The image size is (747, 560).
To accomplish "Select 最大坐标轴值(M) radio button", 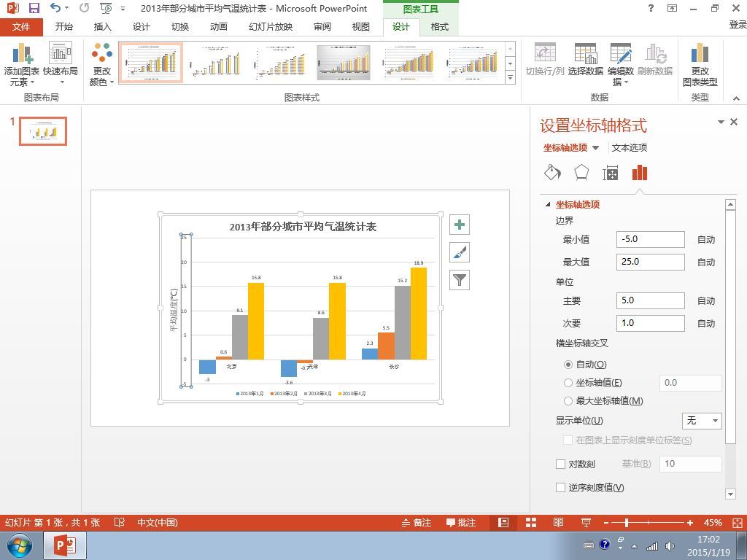I will tap(568, 401).
